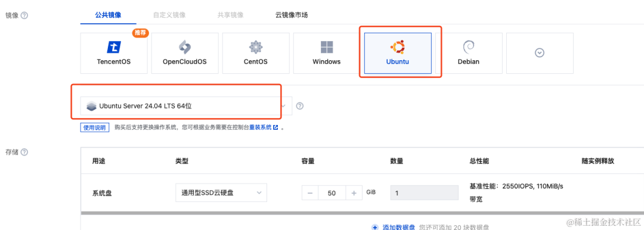Switch to 共享镜像 tab
644x230 pixels.
click(x=230, y=15)
